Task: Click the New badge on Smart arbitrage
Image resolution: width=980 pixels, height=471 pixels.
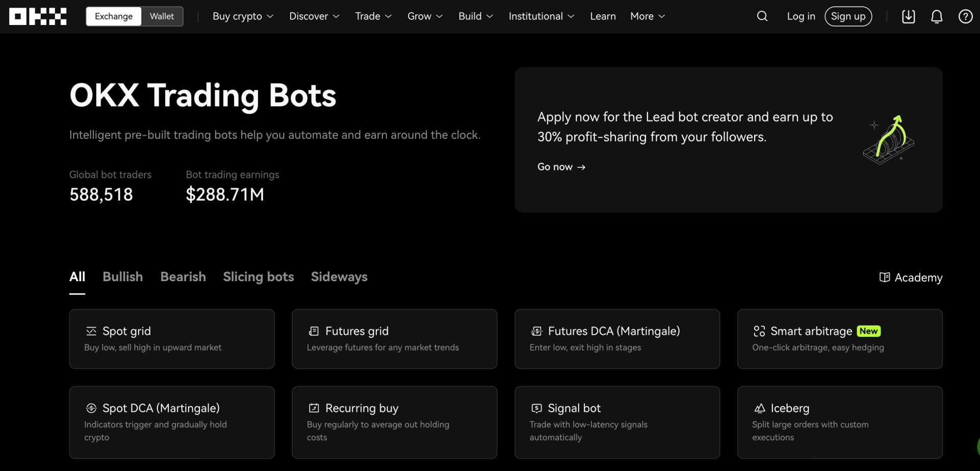Action: pyautogui.click(x=868, y=331)
